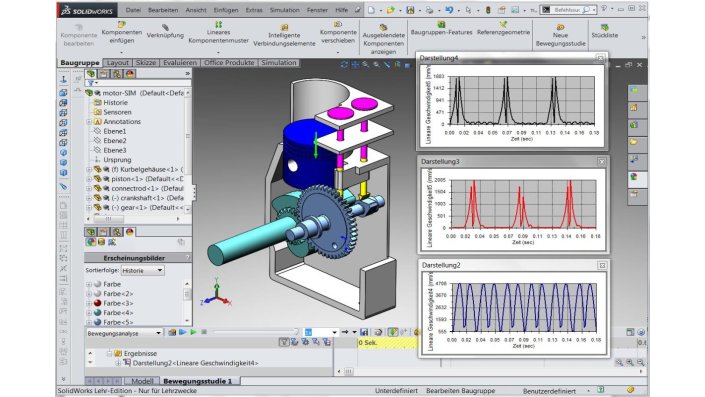Click the Befehlssuche search field
The height and width of the screenshot is (397, 705).
(569, 10)
